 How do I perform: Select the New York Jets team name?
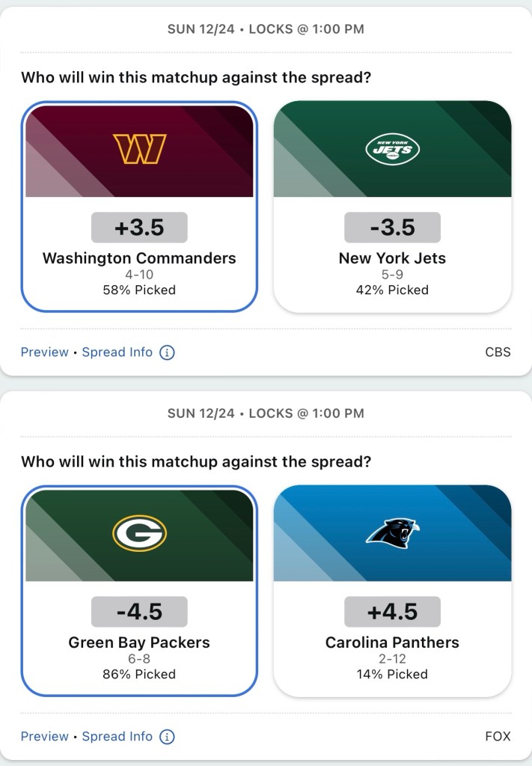(x=392, y=258)
